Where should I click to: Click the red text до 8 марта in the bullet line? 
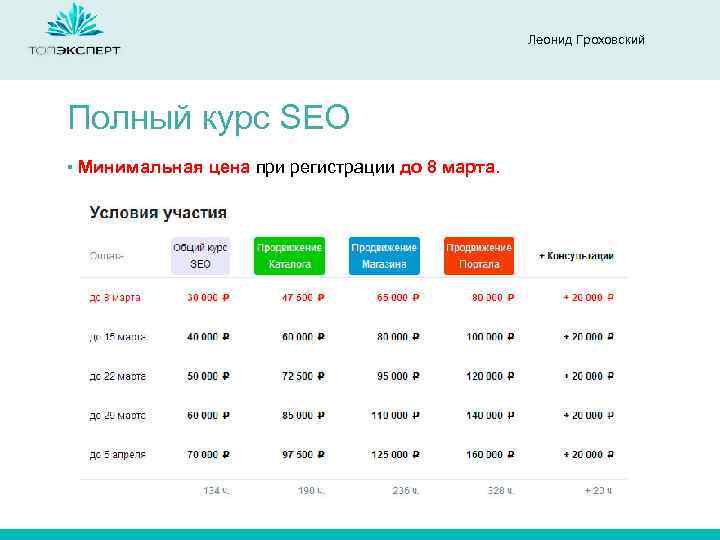click(x=450, y=167)
